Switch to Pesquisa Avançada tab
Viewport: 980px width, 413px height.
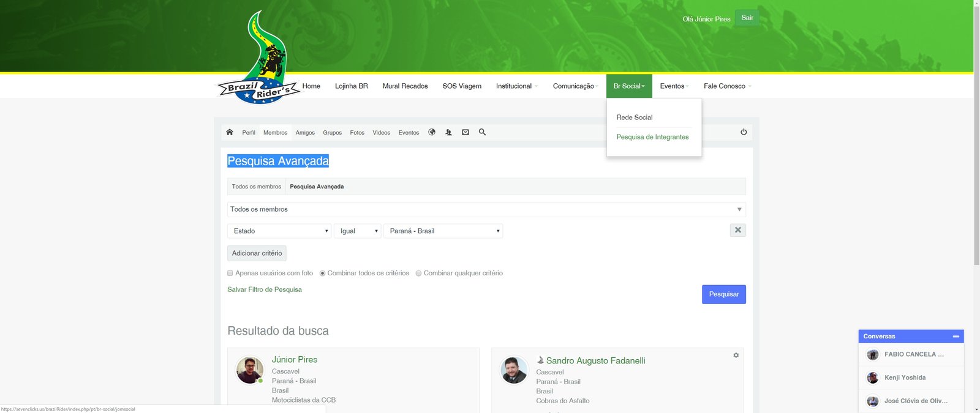317,187
